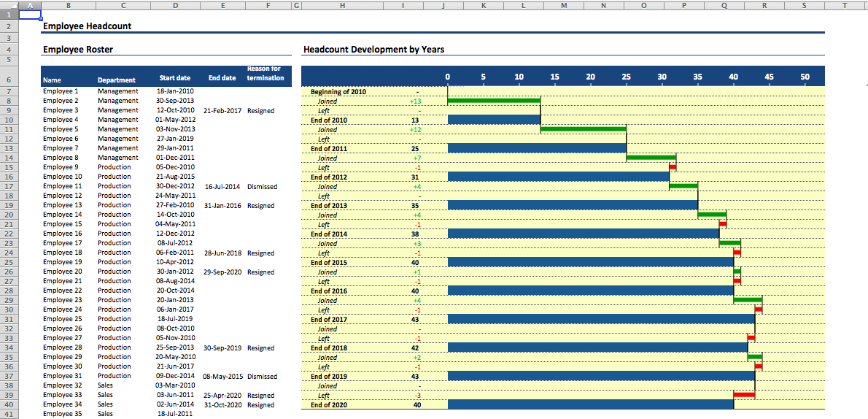Click the '+3' joined value
This screenshot has height=419, width=868.
click(417, 243)
